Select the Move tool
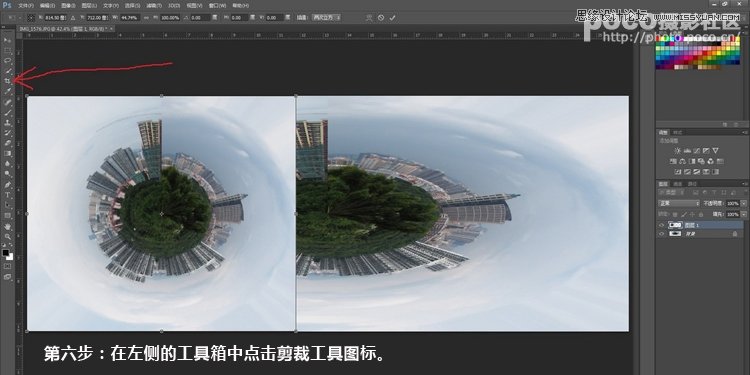Viewport: 750px width, 375px height. (x=8, y=40)
